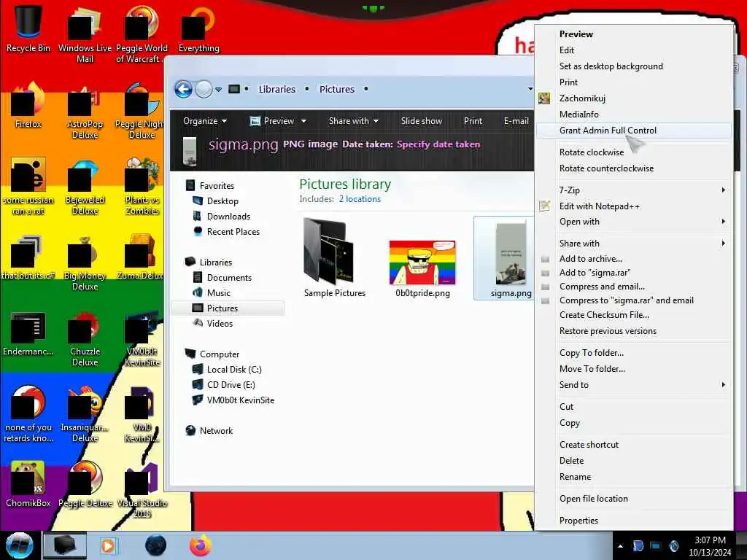Expand the Send to submenu
This screenshot has width=747, height=560.
tap(634, 385)
